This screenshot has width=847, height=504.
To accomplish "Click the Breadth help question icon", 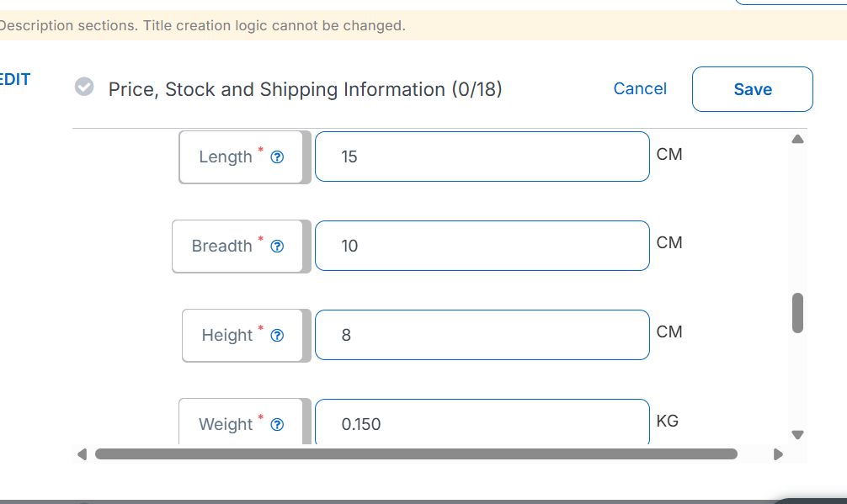I will (x=277, y=247).
